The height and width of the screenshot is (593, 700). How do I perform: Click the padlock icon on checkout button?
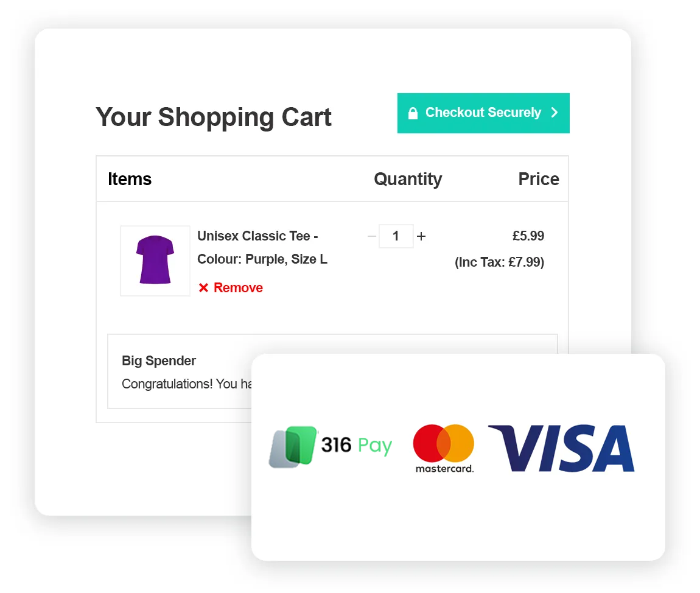(x=413, y=113)
